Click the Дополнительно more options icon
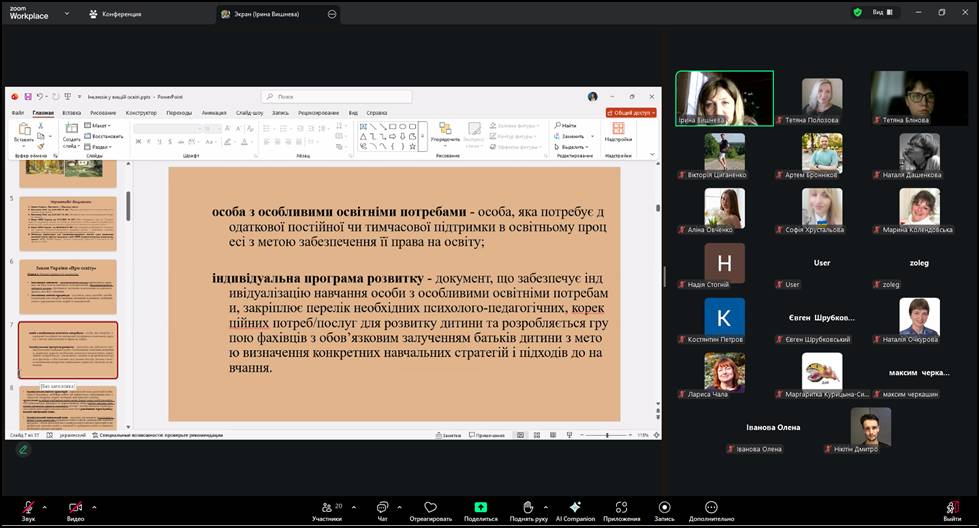This screenshot has width=979, height=528. coord(711,508)
